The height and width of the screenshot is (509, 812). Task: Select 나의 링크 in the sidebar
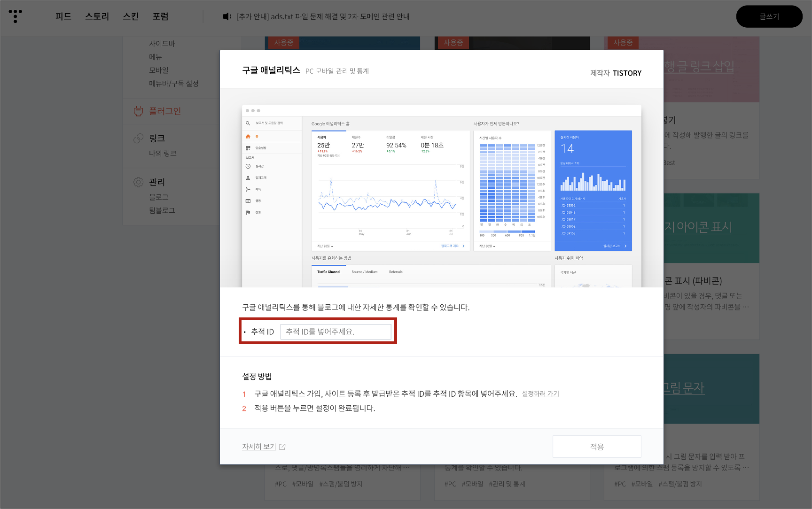coord(163,153)
